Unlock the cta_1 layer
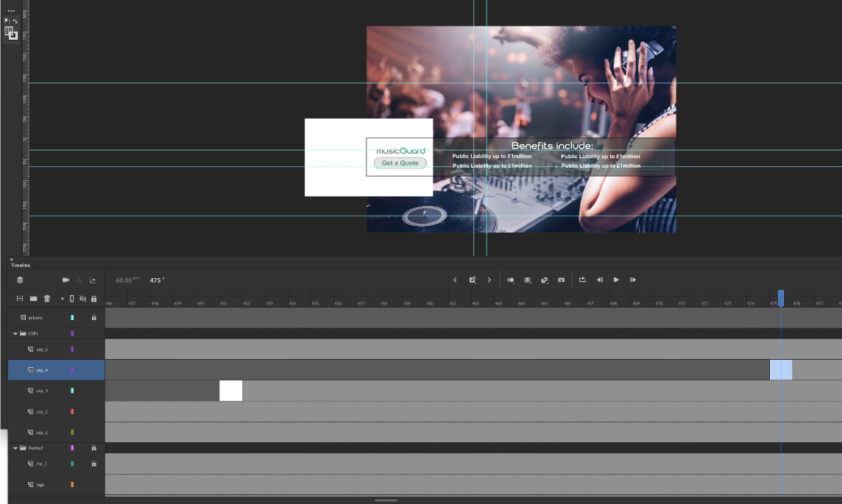Screen dimensions: 842x504 click(x=93, y=464)
